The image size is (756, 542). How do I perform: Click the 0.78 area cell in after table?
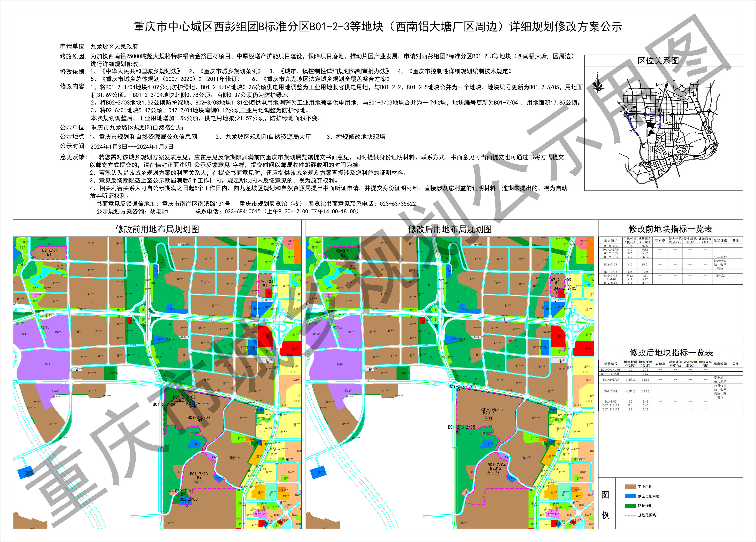coord(645,369)
